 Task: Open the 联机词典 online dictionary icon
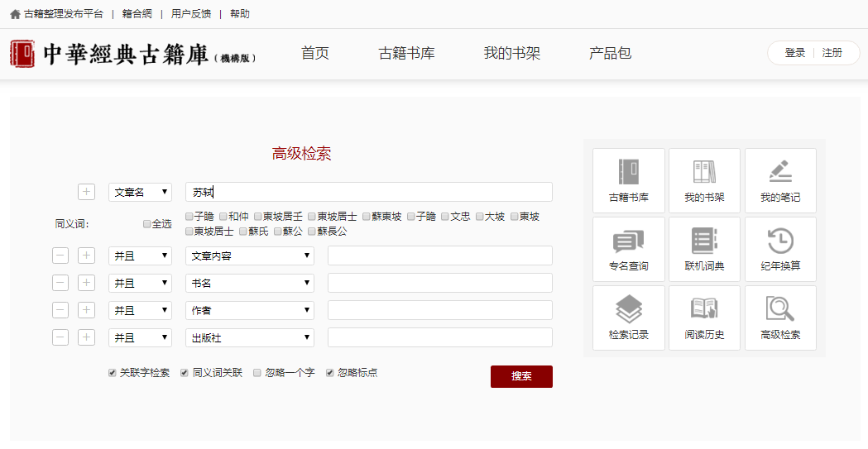[x=704, y=249]
